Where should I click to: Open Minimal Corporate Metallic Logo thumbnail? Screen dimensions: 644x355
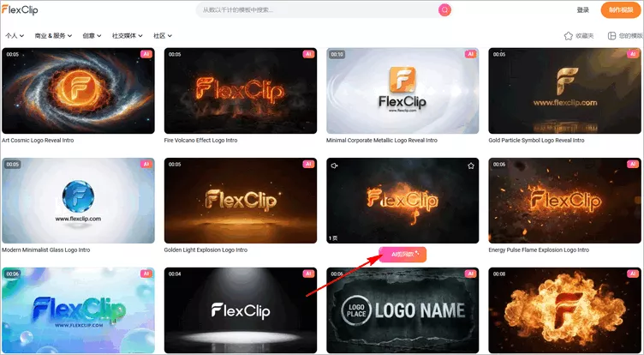(402, 91)
